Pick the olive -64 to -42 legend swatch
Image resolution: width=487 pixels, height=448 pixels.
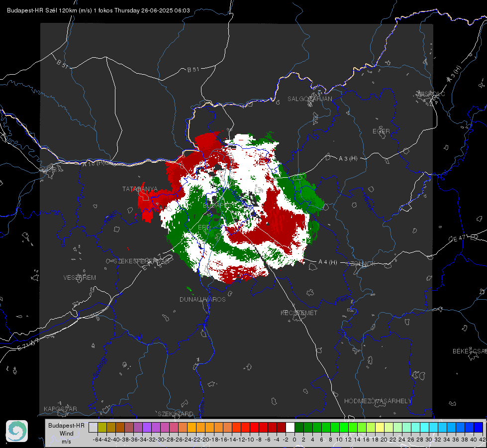pos(102,428)
